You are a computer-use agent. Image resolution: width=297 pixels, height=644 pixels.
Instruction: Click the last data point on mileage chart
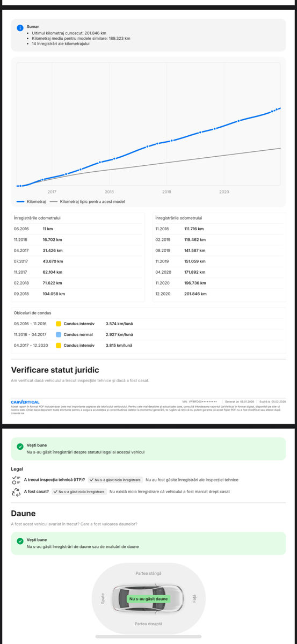(279, 108)
